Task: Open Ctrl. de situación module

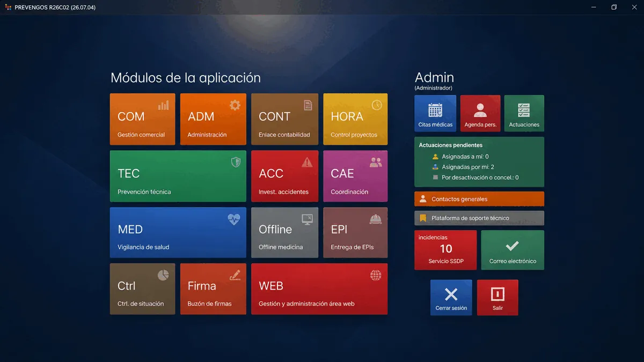Action: click(x=143, y=289)
